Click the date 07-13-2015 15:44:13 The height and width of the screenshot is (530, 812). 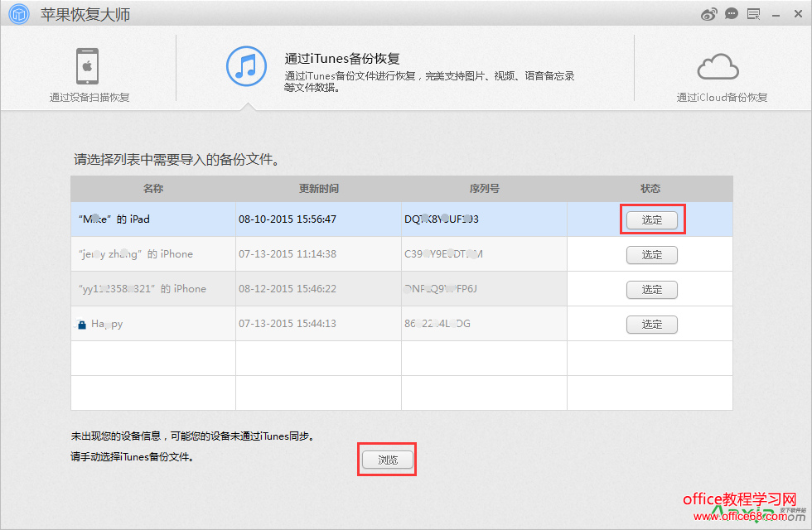coord(288,324)
